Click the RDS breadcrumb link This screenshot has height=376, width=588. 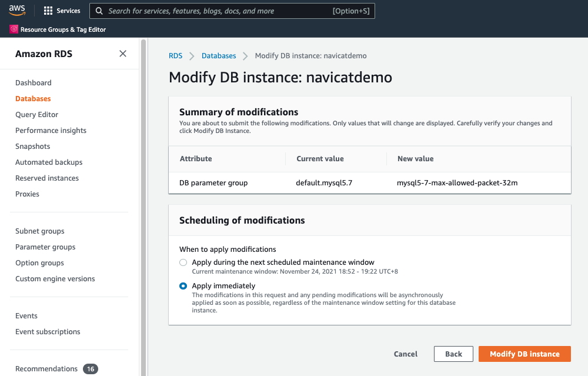[x=175, y=56]
